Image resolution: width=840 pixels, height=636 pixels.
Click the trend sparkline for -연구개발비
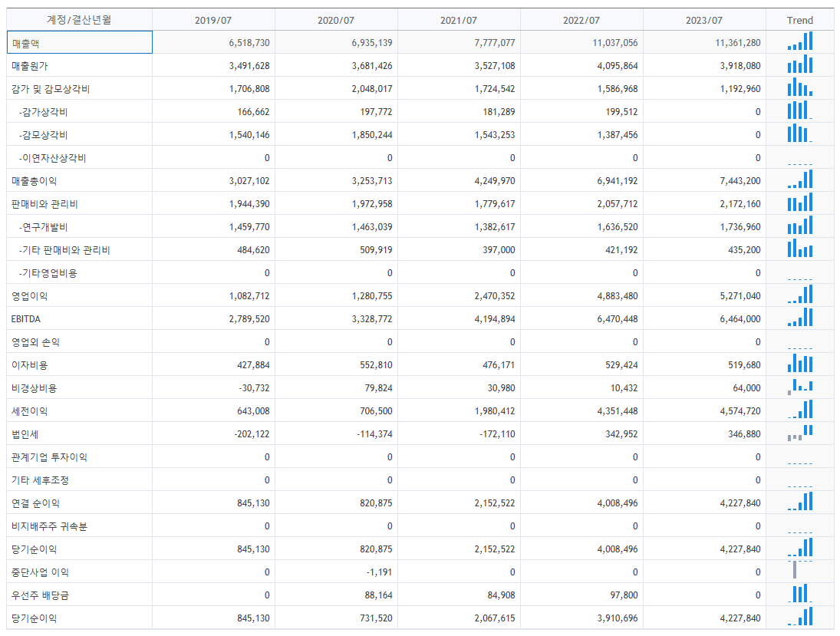click(x=800, y=226)
